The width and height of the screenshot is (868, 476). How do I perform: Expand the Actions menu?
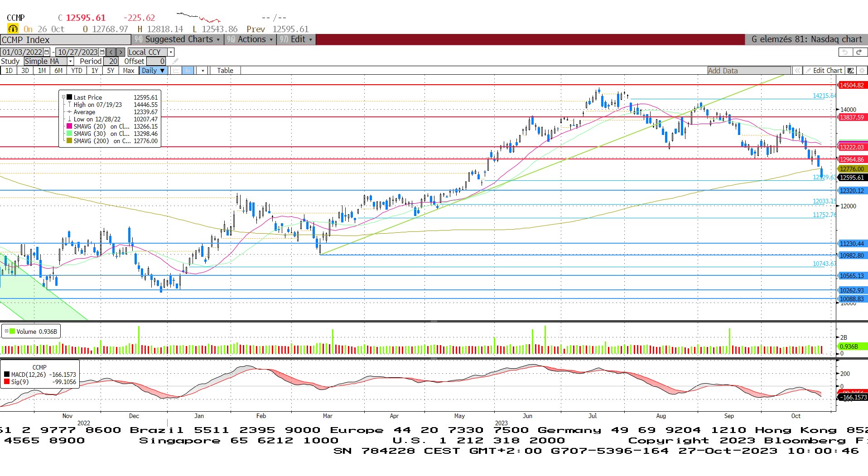pyautogui.click(x=250, y=39)
